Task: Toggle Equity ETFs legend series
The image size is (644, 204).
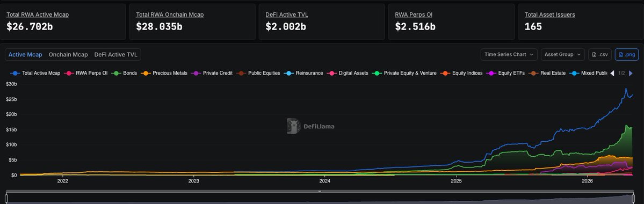Action: click(505, 73)
